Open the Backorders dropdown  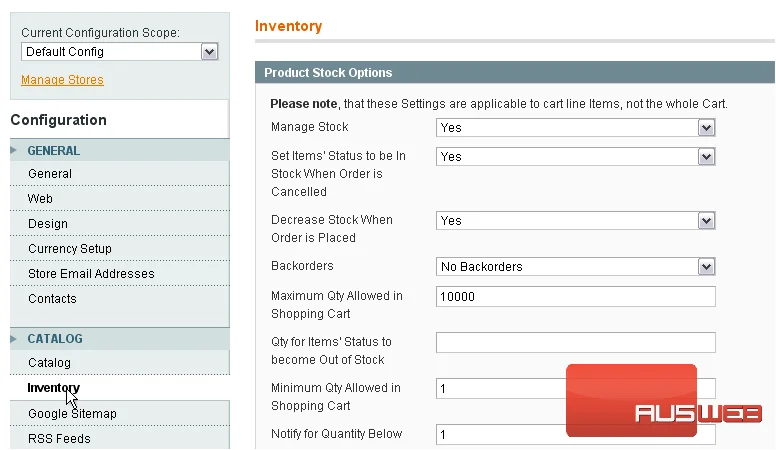click(x=576, y=267)
